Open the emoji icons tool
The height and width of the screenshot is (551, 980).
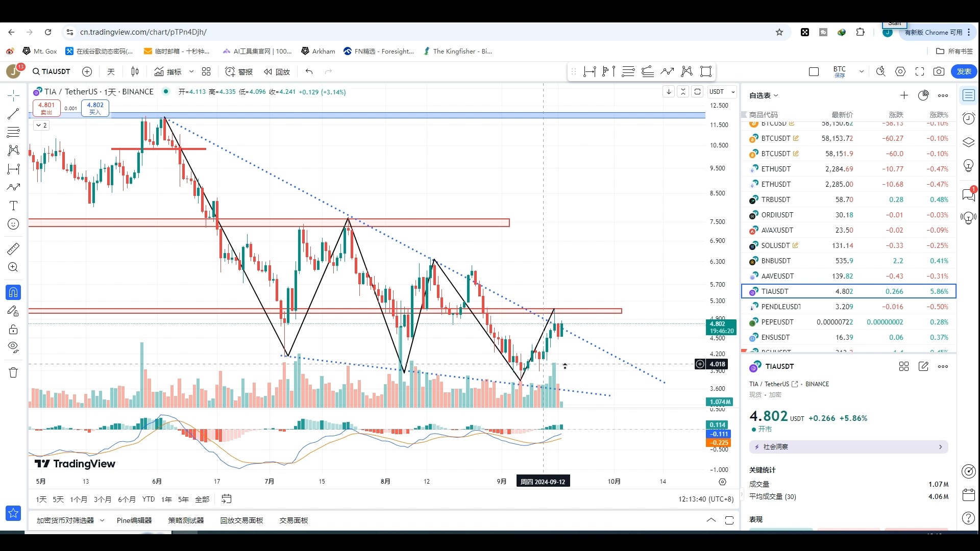[x=13, y=224]
